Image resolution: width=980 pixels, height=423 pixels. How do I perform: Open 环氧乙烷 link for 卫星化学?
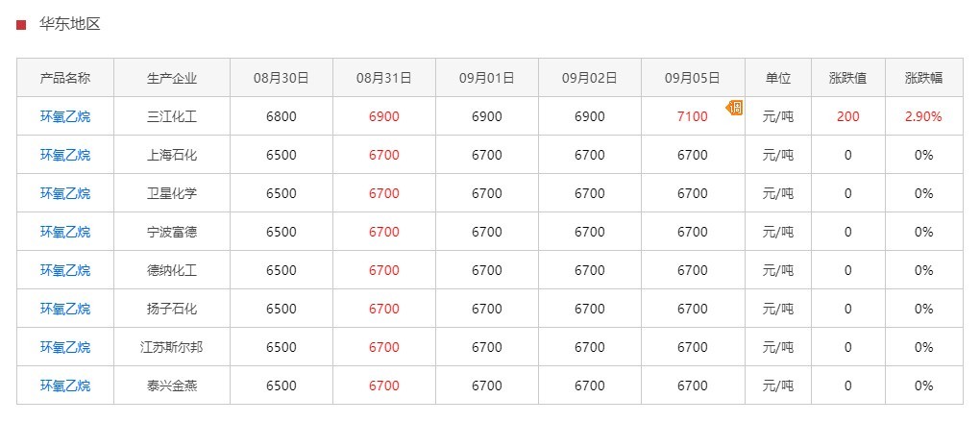[x=65, y=193]
